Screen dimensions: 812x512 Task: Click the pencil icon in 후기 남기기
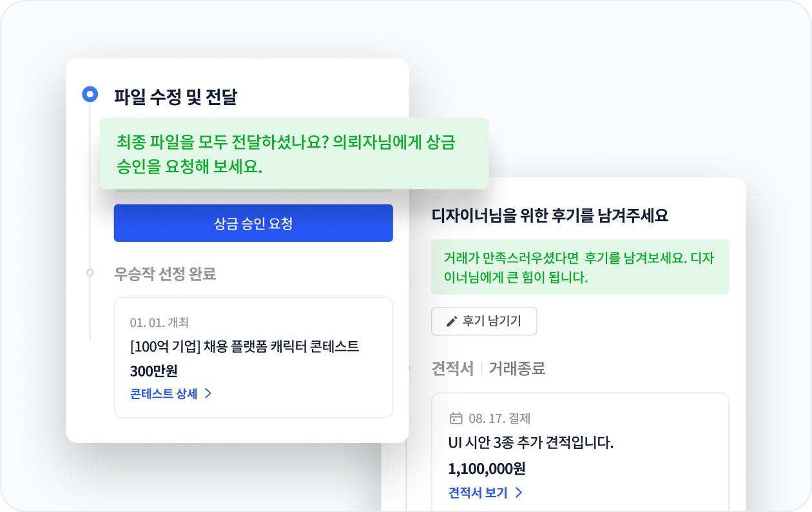coord(452,321)
